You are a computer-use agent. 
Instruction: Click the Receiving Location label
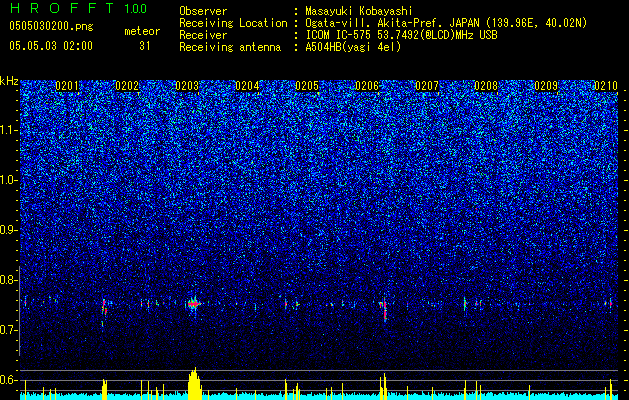233,23
